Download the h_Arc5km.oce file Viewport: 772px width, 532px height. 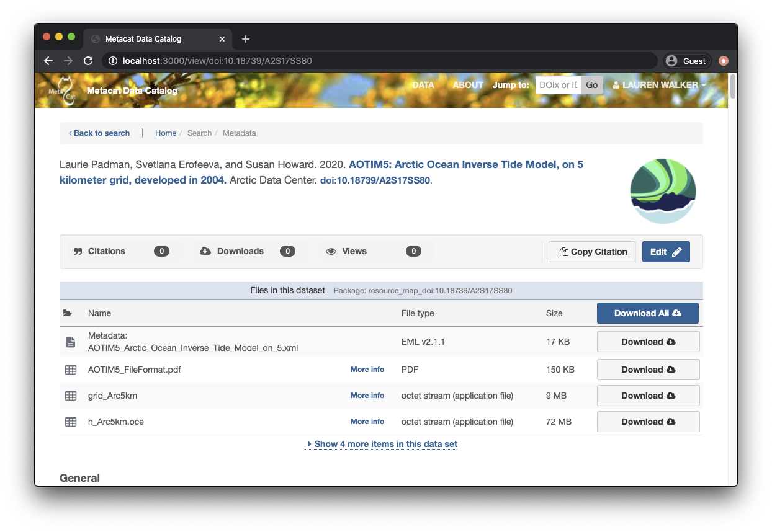648,422
